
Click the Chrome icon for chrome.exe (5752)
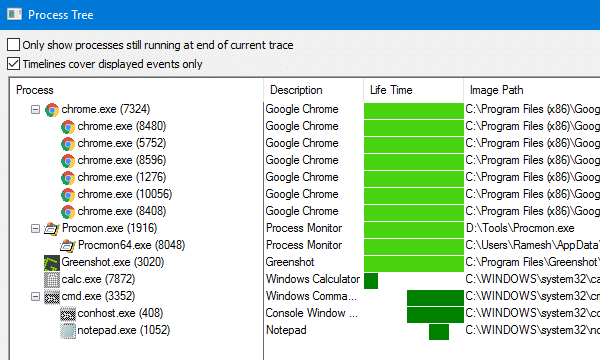(x=68, y=144)
